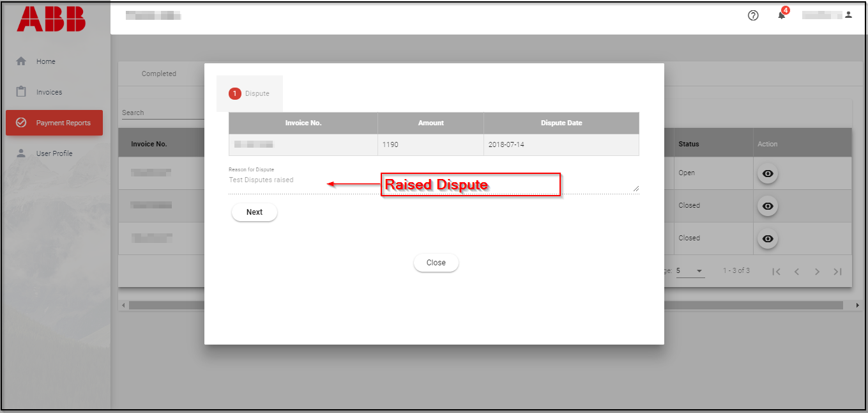The image size is (868, 413).
Task: Click eye icon for last Closed row
Action: tap(768, 238)
